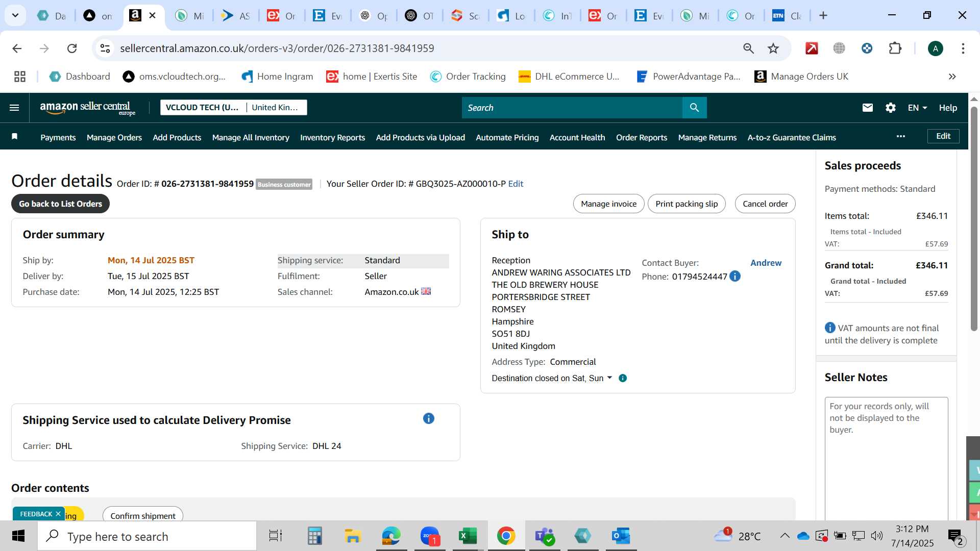The image size is (980, 551).
Task: Contact buyer Andrew link
Action: click(x=766, y=263)
